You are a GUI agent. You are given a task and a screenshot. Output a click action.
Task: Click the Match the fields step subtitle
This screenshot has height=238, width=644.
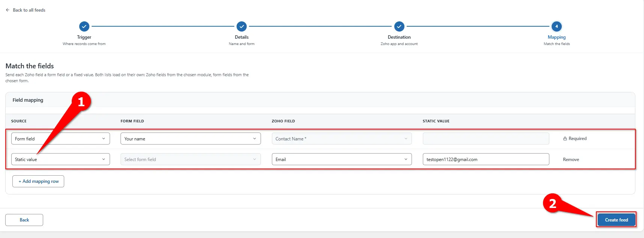click(557, 44)
